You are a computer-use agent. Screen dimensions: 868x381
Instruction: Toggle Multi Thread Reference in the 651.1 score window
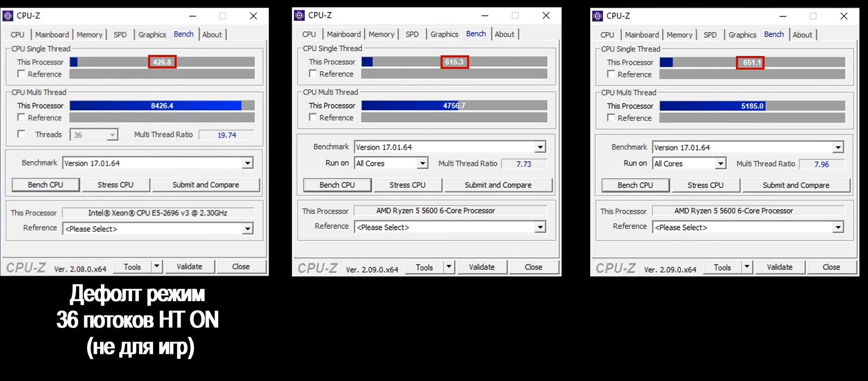coord(611,117)
